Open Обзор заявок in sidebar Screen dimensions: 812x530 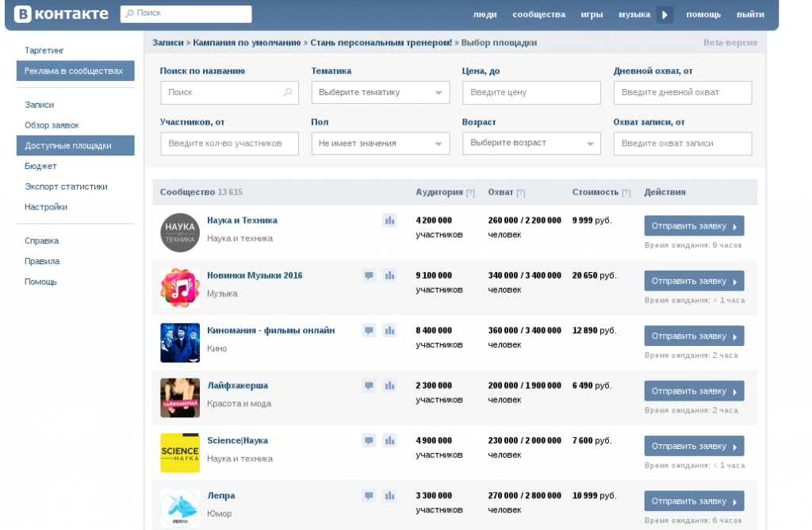tap(52, 125)
